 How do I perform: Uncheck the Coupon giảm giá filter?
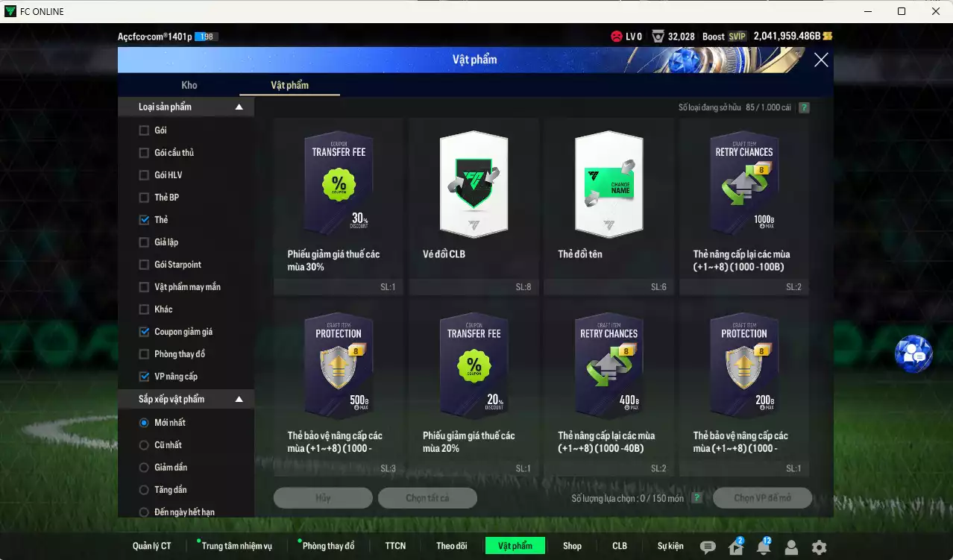click(144, 332)
